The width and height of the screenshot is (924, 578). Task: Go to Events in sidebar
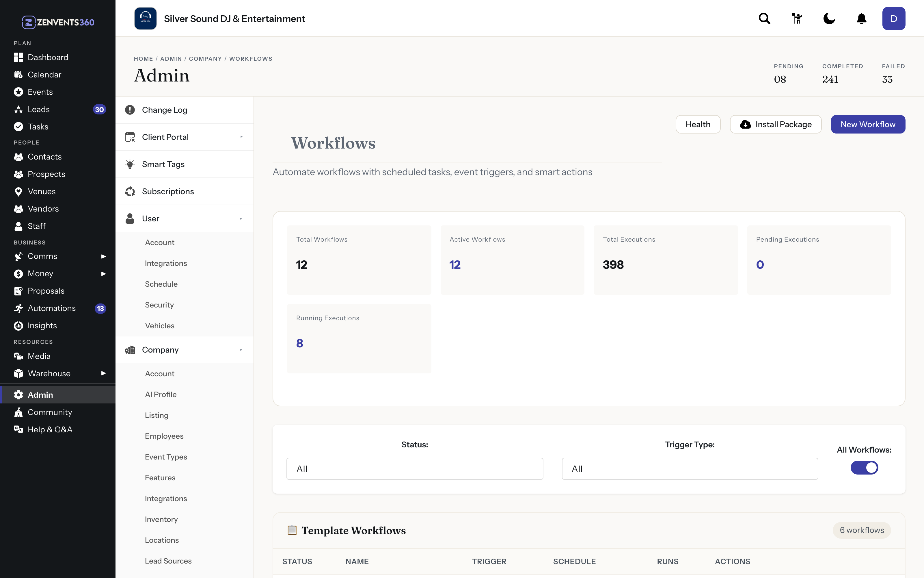click(58, 92)
